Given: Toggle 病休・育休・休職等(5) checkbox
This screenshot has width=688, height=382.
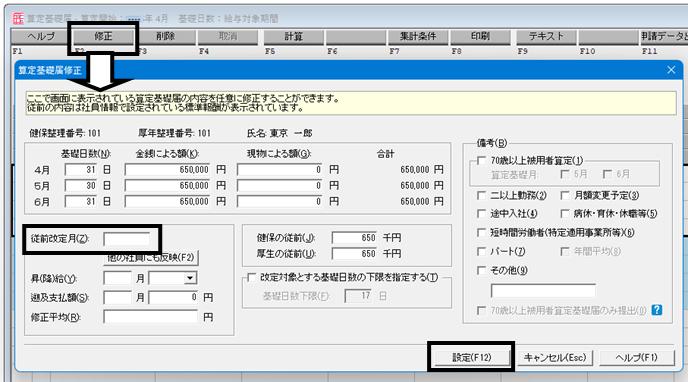Looking at the screenshot, I should [565, 214].
